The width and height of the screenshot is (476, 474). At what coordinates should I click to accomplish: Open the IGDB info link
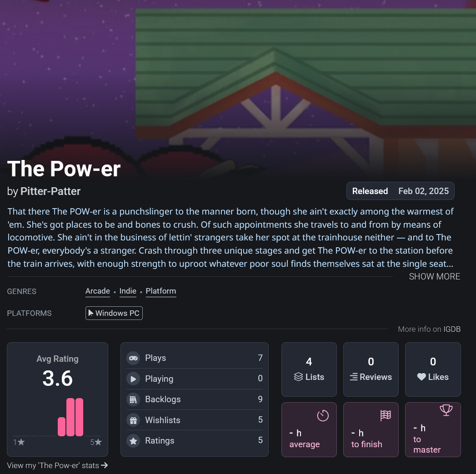point(452,329)
